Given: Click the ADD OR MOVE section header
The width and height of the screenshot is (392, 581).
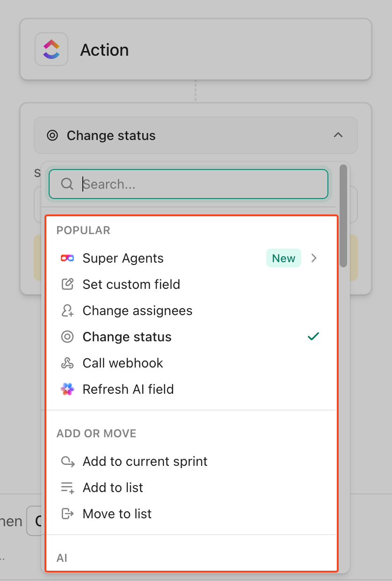Looking at the screenshot, I should click(x=96, y=434).
